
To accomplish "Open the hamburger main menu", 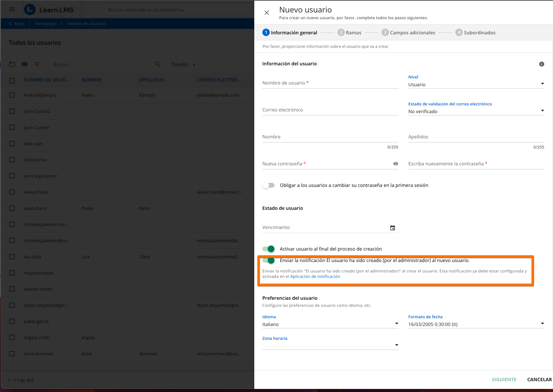I will (12, 9).
